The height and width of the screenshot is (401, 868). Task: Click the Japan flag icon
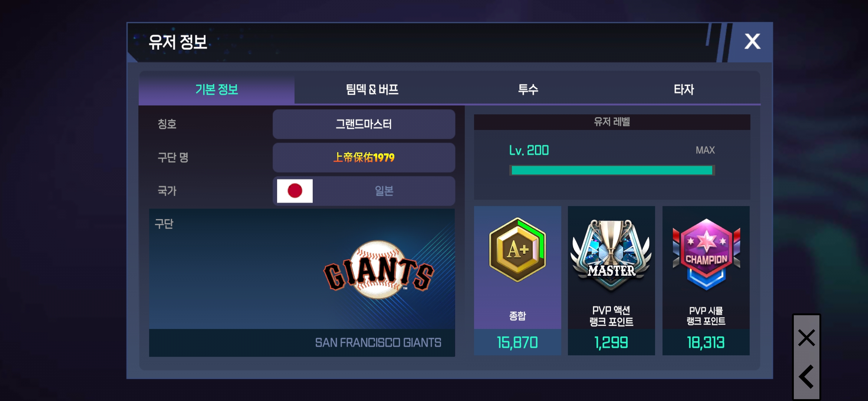click(x=295, y=191)
